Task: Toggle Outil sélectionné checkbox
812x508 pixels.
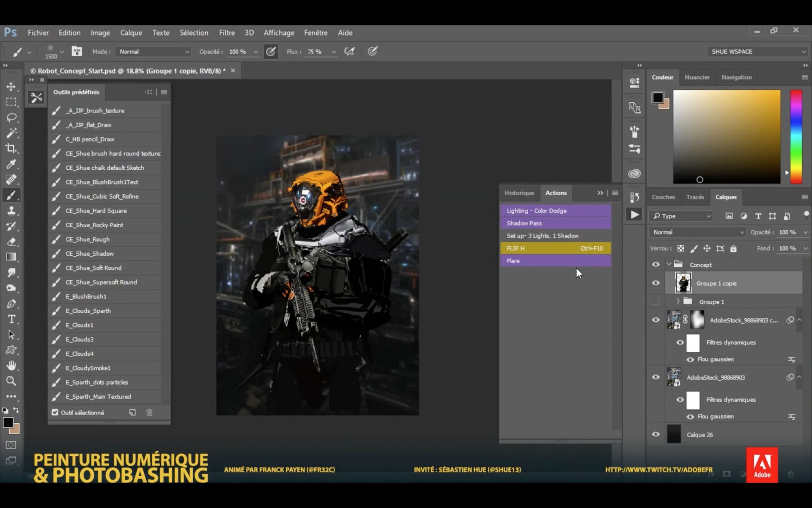Action: click(x=55, y=412)
